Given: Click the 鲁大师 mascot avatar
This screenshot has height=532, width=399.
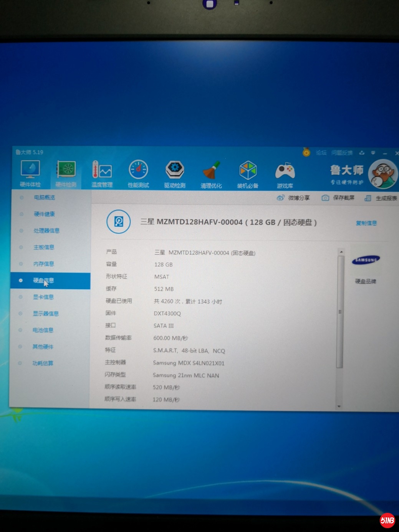Looking at the screenshot, I should [383, 175].
